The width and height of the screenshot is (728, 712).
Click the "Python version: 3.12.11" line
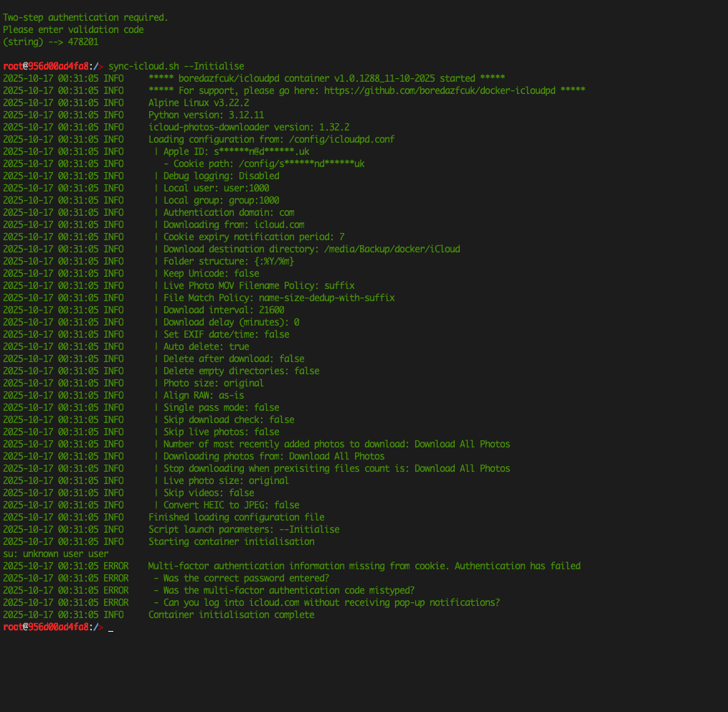[x=206, y=115]
